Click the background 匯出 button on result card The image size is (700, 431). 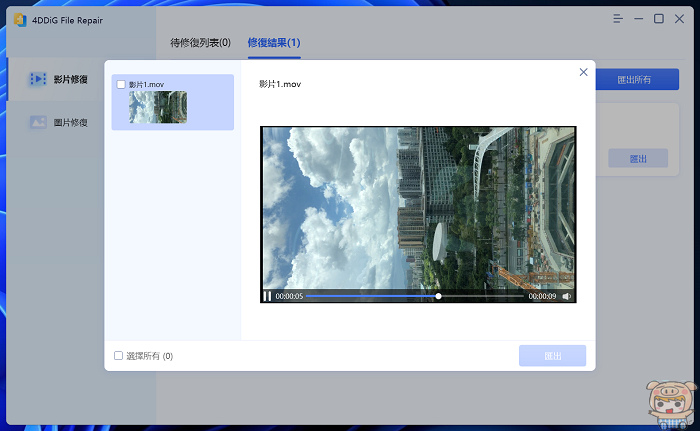(637, 158)
